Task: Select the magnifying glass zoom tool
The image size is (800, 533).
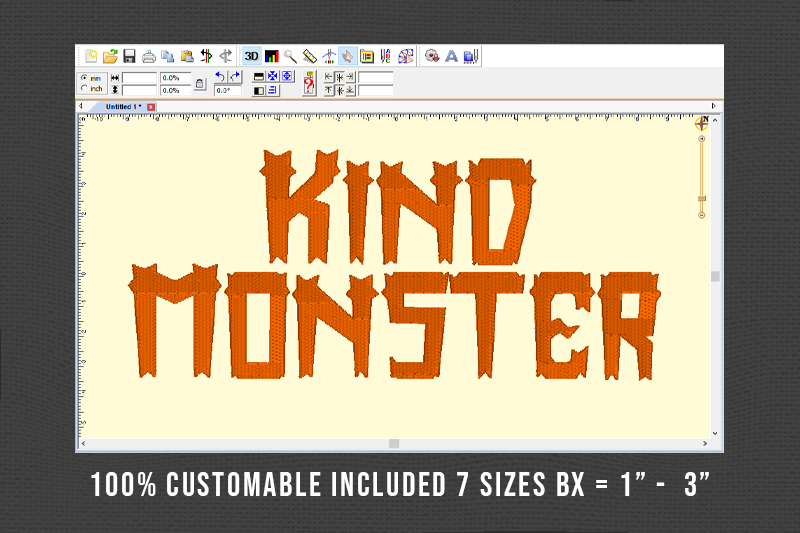Action: pos(290,56)
